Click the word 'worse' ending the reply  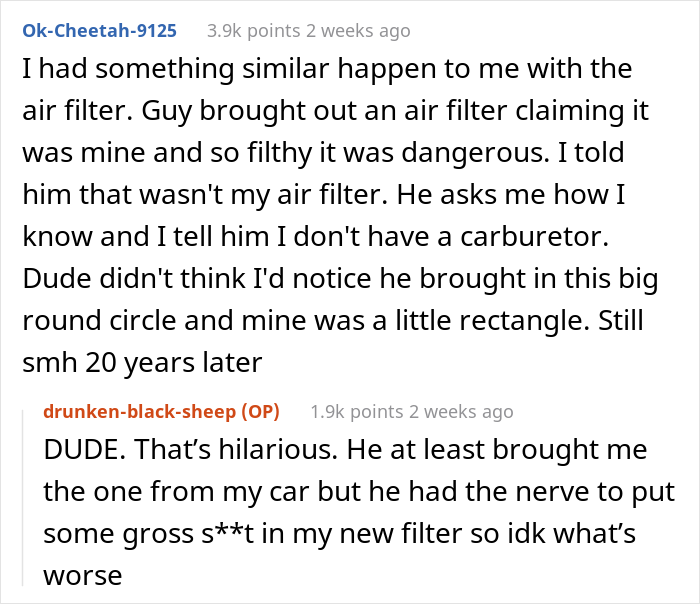click(83, 575)
